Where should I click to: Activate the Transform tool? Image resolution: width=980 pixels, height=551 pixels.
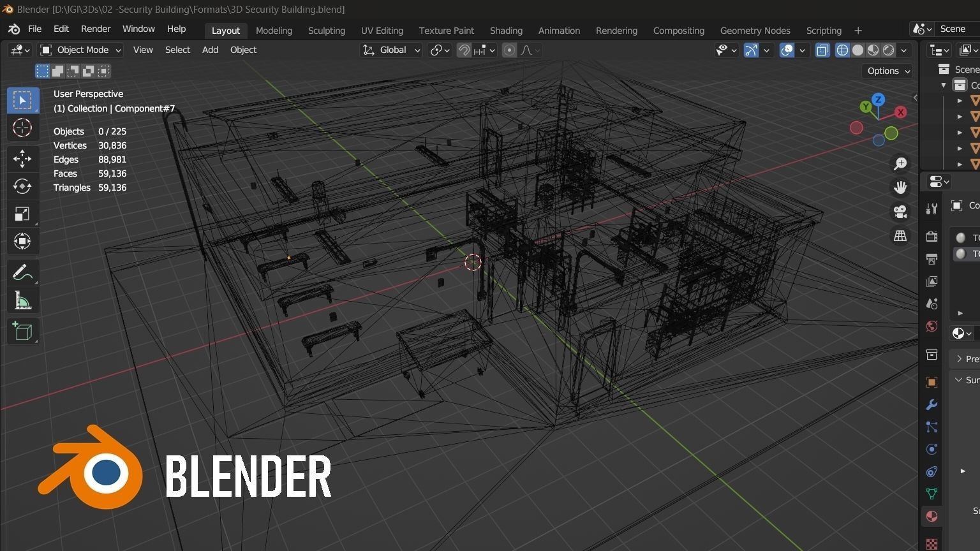tap(23, 241)
